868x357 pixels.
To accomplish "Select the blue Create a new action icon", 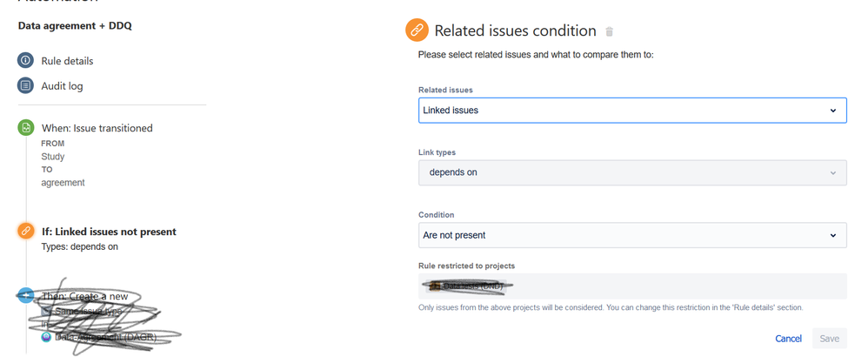I will 25,295.
